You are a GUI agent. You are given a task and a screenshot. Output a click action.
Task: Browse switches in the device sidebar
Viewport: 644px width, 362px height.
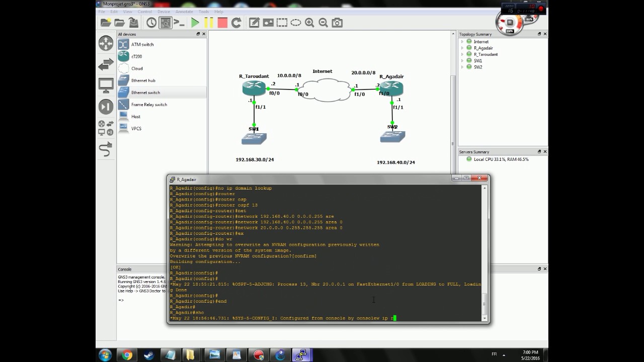pyautogui.click(x=106, y=64)
